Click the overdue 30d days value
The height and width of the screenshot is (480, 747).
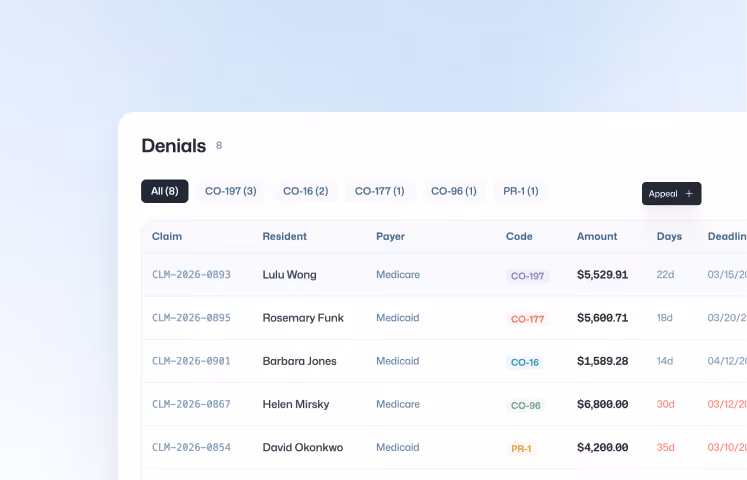tap(666, 404)
